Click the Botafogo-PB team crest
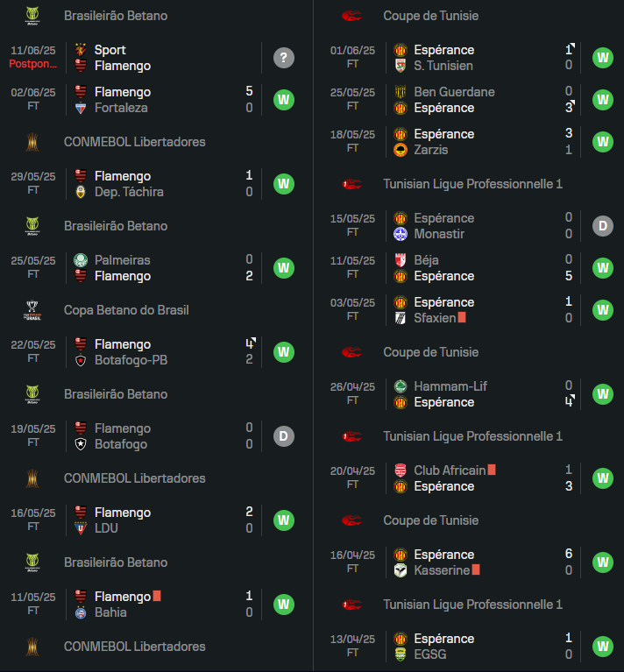This screenshot has height=672, width=624. click(x=81, y=360)
